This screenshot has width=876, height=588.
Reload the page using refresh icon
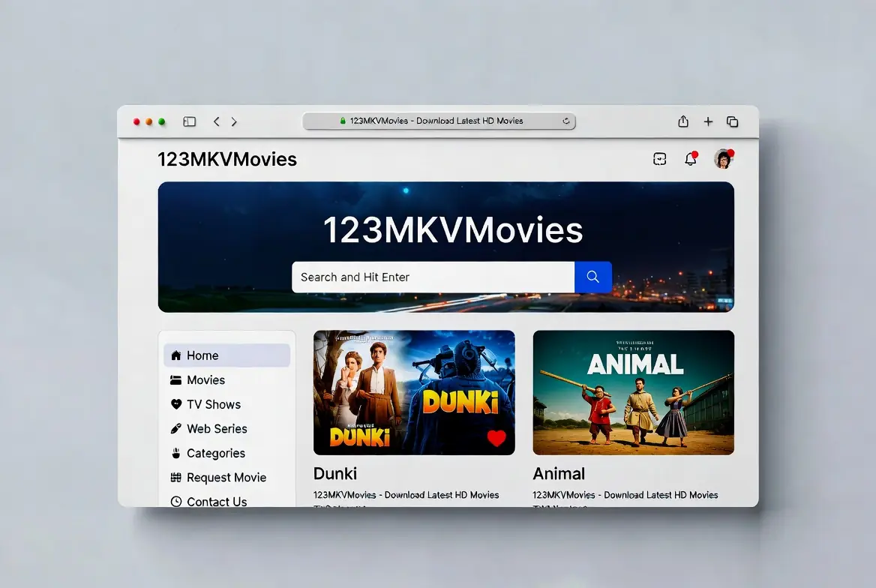(566, 121)
